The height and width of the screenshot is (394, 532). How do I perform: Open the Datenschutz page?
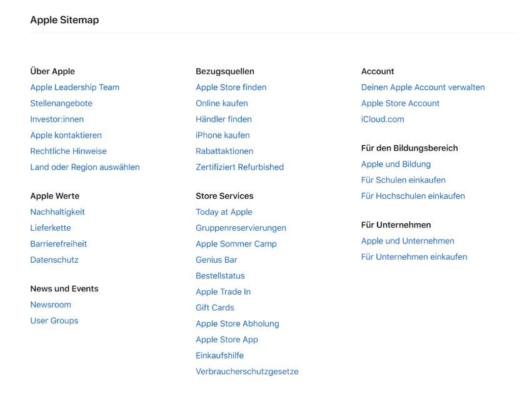(x=54, y=260)
